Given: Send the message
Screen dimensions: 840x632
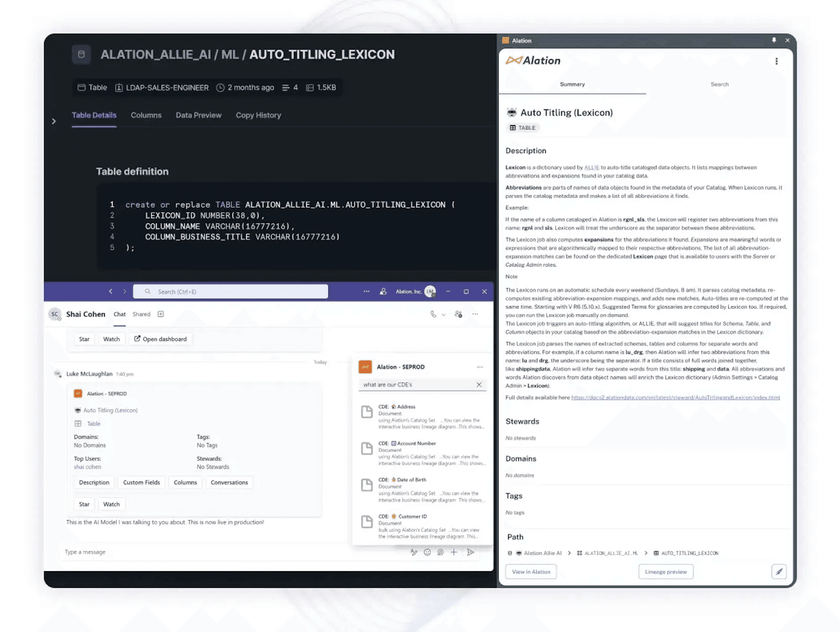Looking at the screenshot, I should click(x=471, y=552).
